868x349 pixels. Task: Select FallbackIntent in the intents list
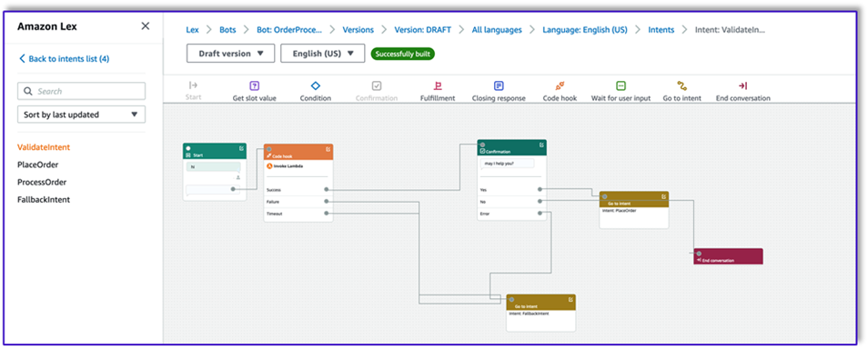44,200
